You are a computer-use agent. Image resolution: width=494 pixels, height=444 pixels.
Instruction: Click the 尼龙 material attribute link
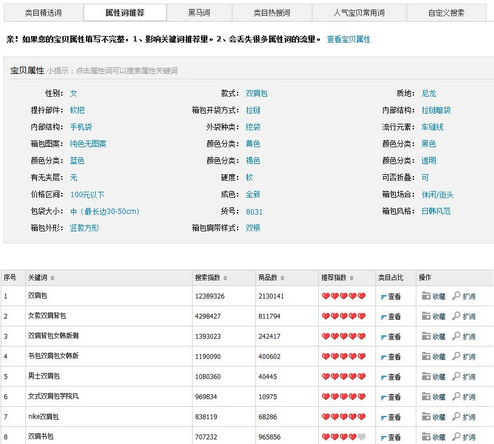click(429, 93)
